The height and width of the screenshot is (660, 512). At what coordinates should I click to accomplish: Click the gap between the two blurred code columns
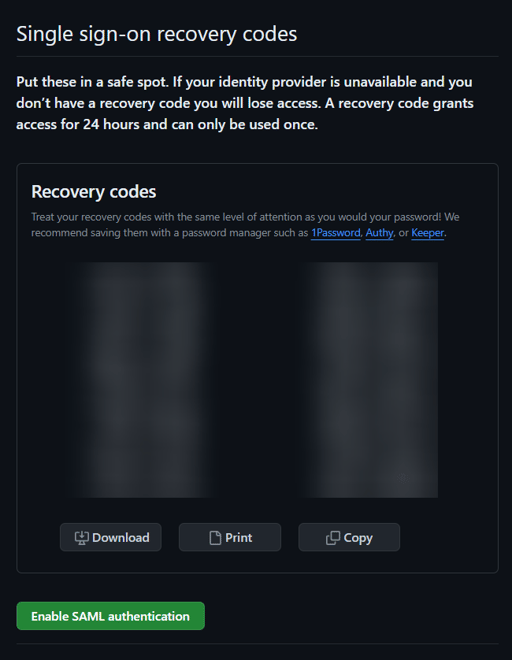pyautogui.click(x=257, y=380)
